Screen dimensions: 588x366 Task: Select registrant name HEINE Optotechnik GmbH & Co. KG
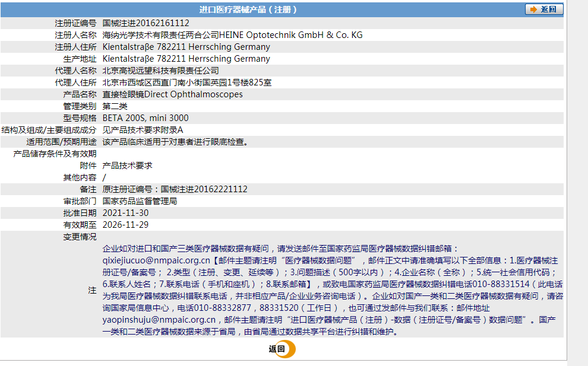click(x=290, y=35)
